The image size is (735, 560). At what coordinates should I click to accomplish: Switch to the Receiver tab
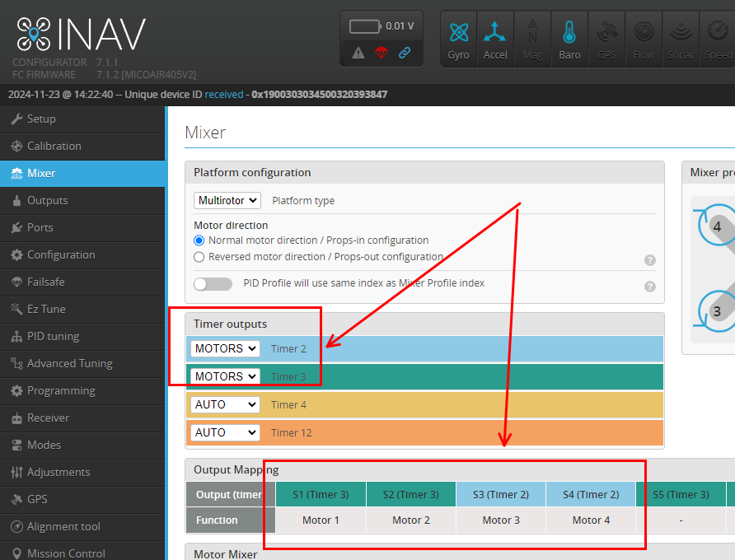pos(82,418)
